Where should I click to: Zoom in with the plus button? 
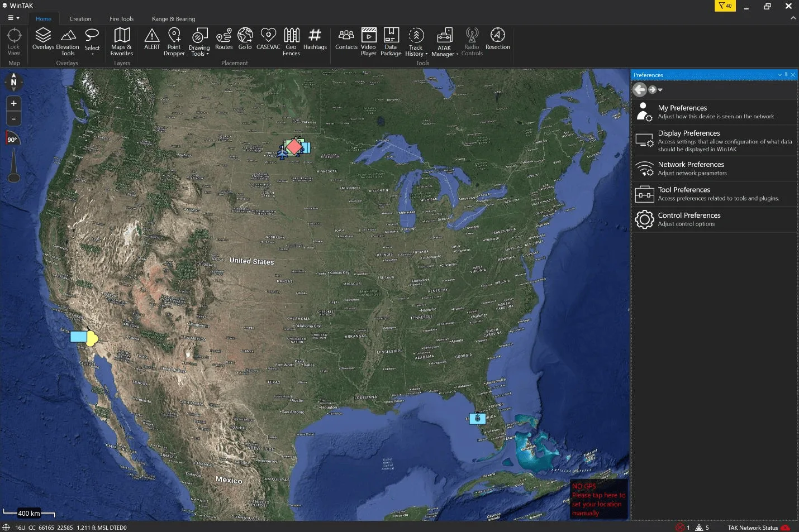point(14,103)
